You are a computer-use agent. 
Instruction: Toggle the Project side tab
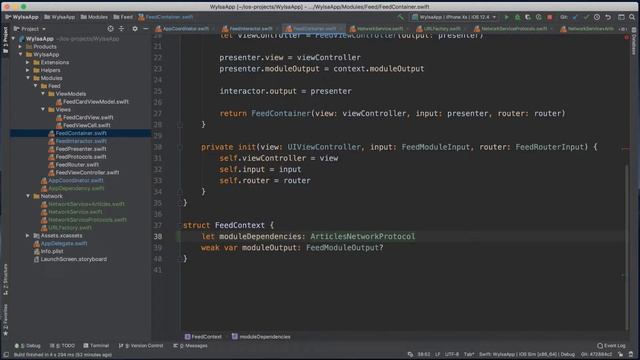point(5,40)
